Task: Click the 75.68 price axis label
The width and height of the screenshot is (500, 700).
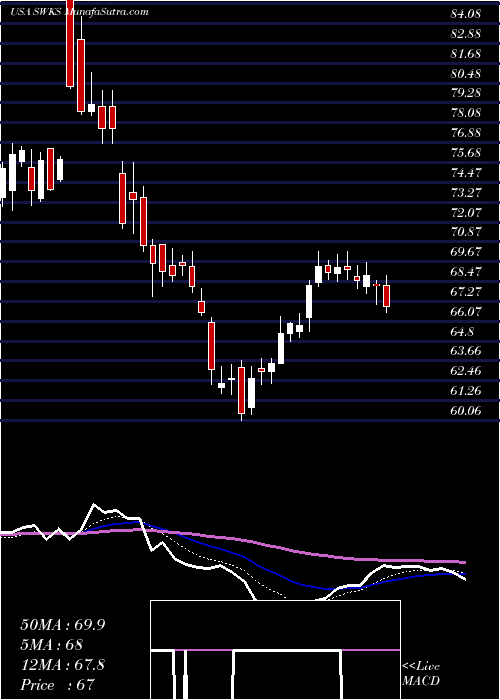Action: (x=466, y=153)
